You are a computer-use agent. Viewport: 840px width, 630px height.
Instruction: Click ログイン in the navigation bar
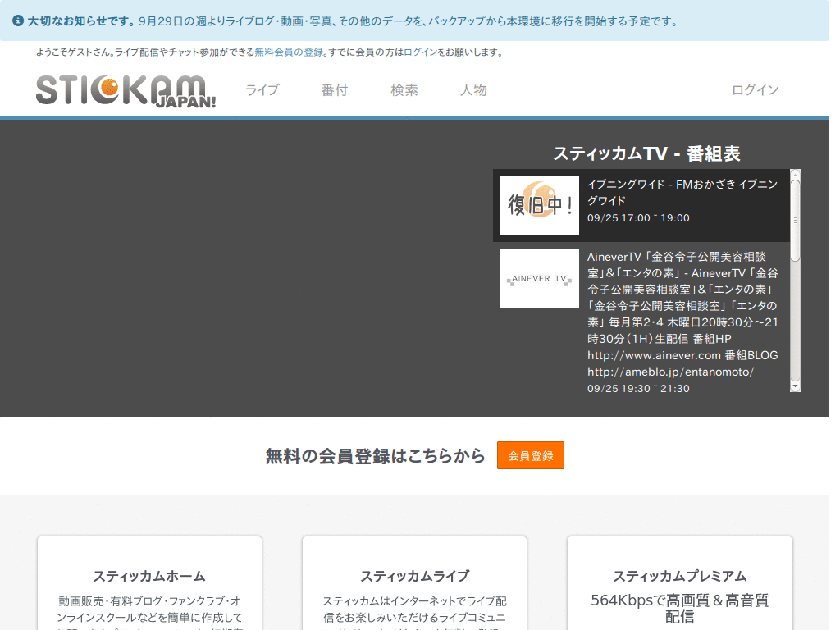click(755, 90)
